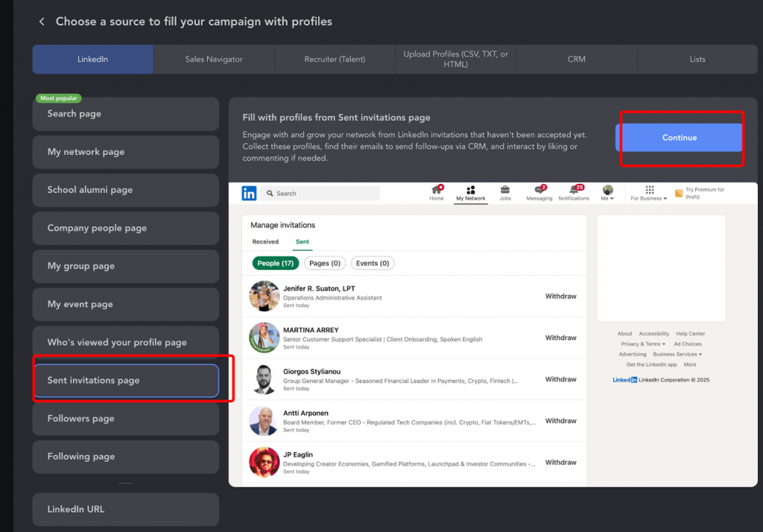Click the LinkedIn logo beside search
This screenshot has height=532, width=763.
pos(248,193)
